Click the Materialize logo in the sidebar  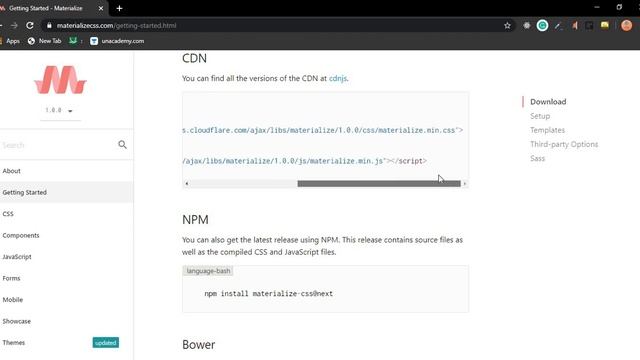tap(60, 80)
